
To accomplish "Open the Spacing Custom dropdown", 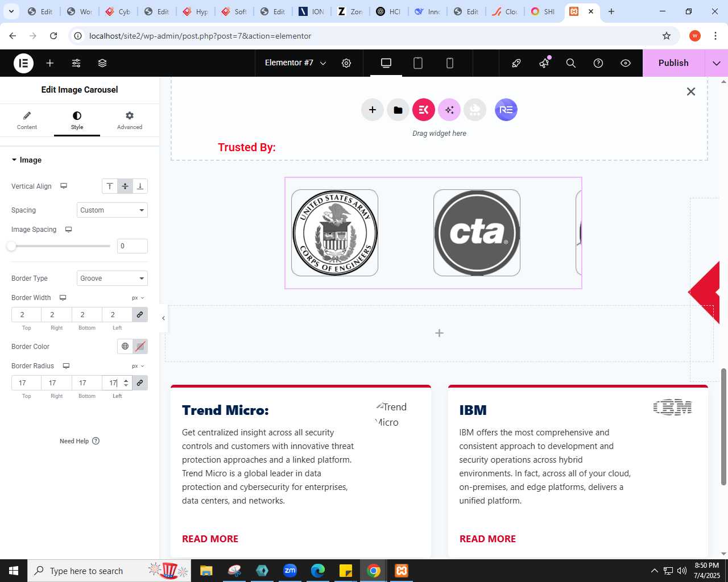I will pos(112,210).
